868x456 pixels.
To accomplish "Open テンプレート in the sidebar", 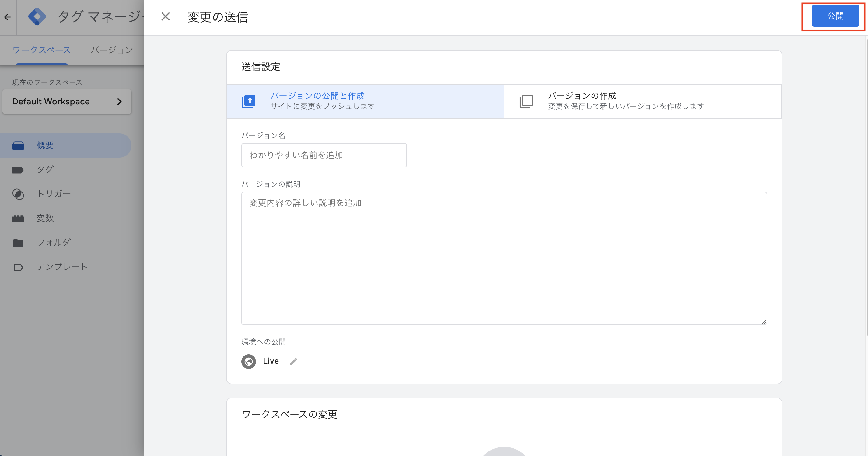I will click(x=62, y=267).
